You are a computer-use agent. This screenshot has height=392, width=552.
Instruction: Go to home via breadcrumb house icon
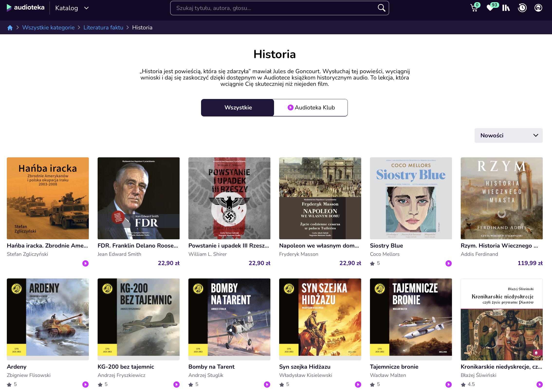pyautogui.click(x=10, y=28)
